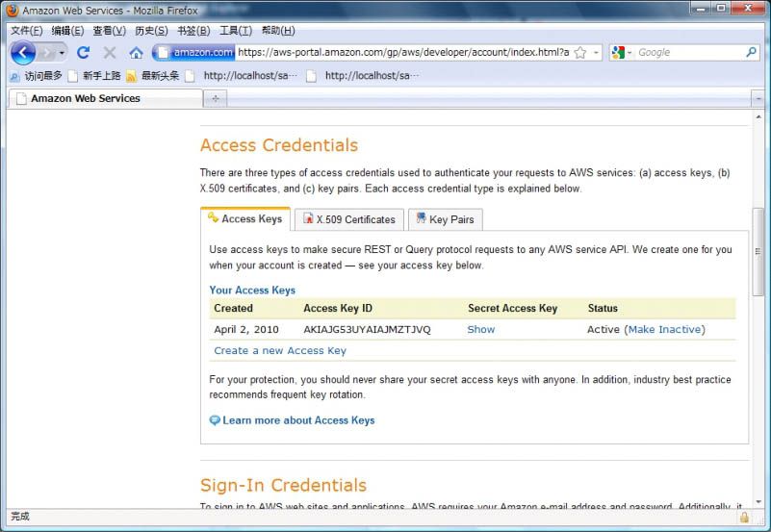Image resolution: width=771 pixels, height=532 pixels.
Task: Select the Amazon Web Services browser tab
Action: 106,98
